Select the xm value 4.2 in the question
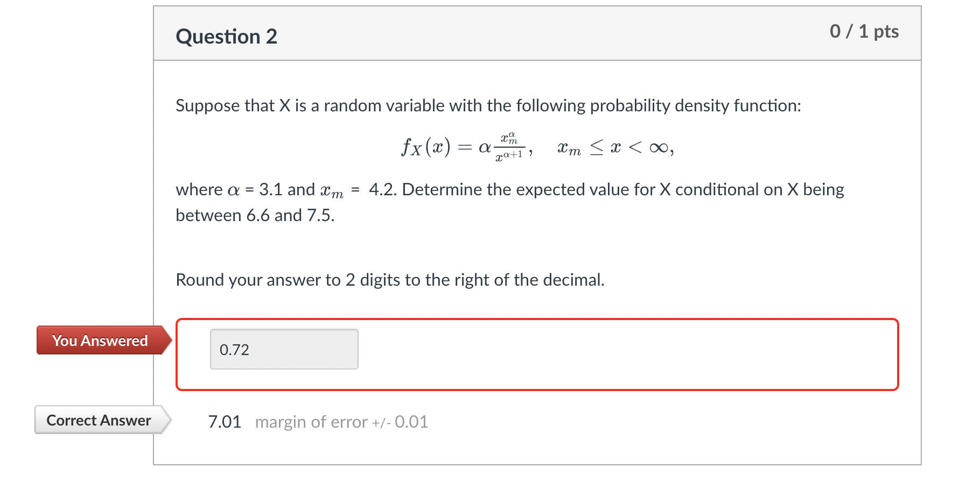980x496 pixels. [382, 189]
